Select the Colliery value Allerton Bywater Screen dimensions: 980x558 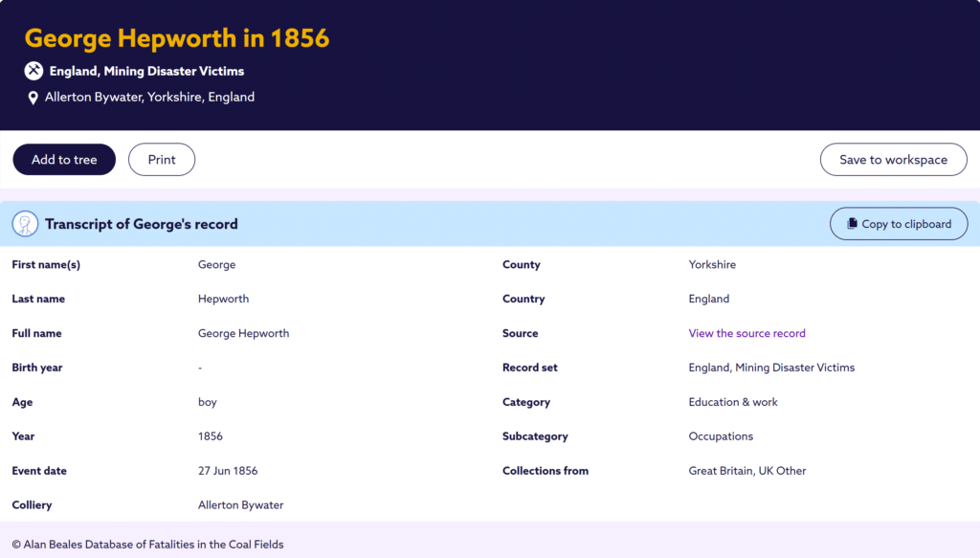click(x=240, y=505)
